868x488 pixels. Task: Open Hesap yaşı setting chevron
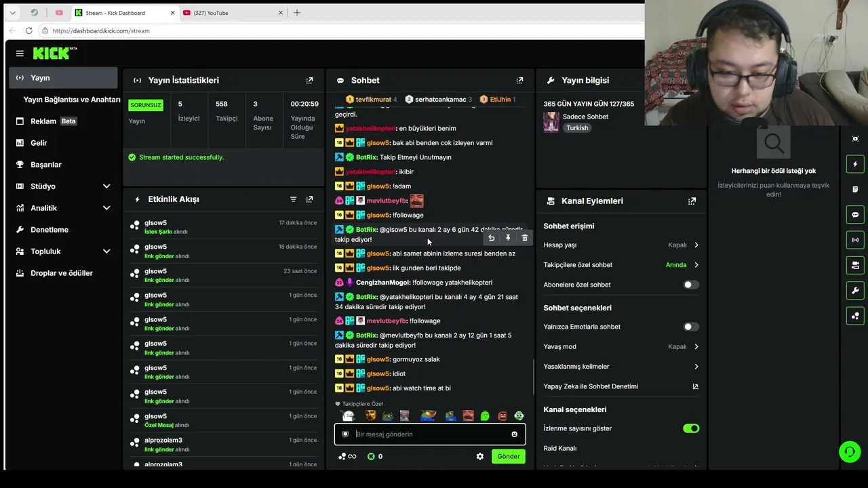tap(696, 245)
